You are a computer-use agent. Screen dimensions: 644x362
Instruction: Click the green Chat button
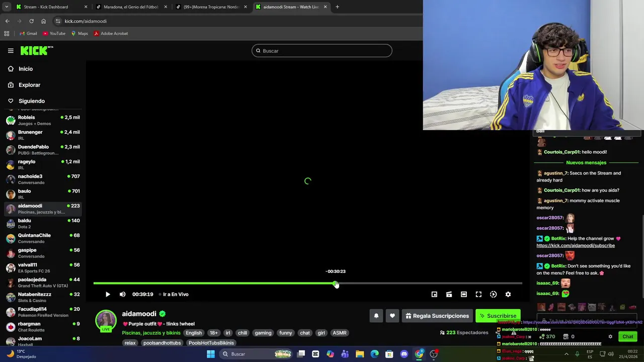628,336
